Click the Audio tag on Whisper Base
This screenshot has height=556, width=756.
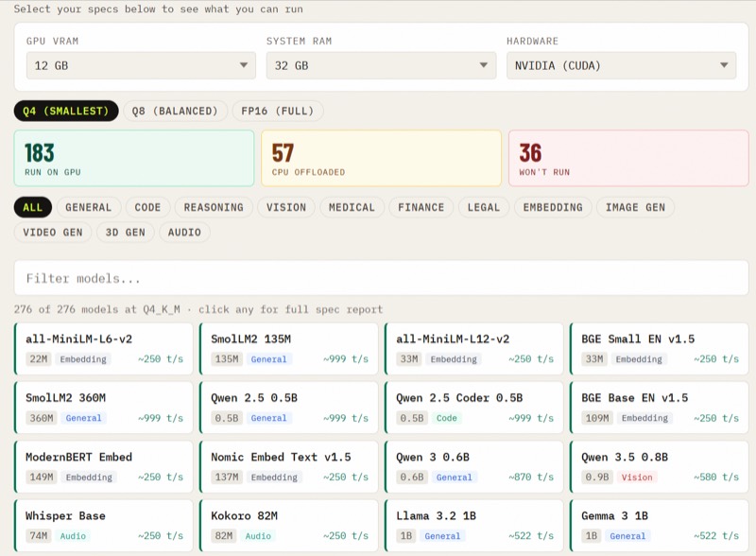click(73, 536)
